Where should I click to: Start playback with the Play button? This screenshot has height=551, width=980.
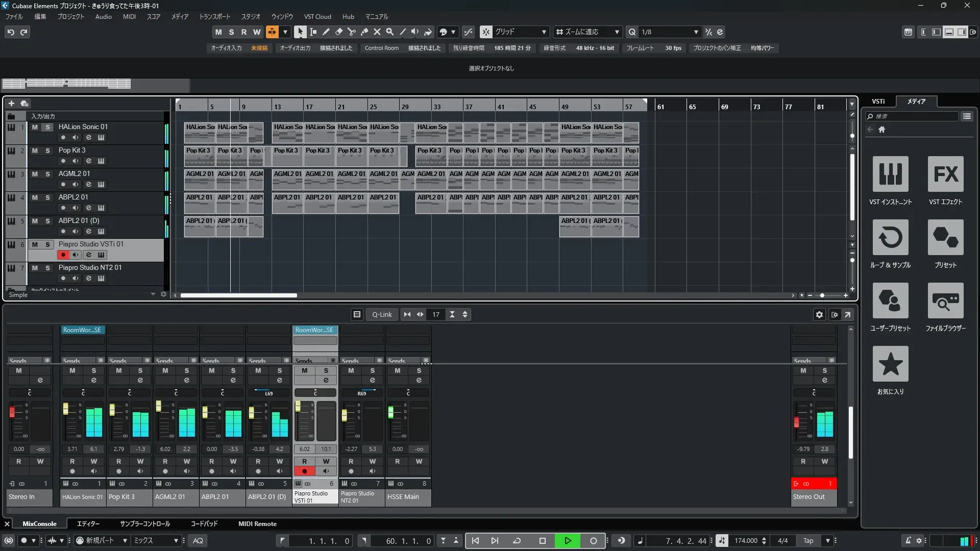pos(568,541)
